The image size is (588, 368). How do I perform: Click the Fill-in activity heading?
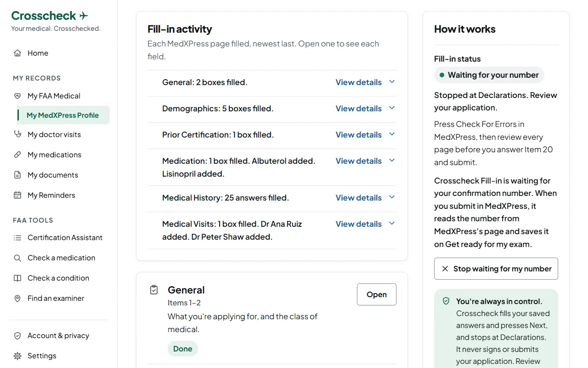[180, 29]
